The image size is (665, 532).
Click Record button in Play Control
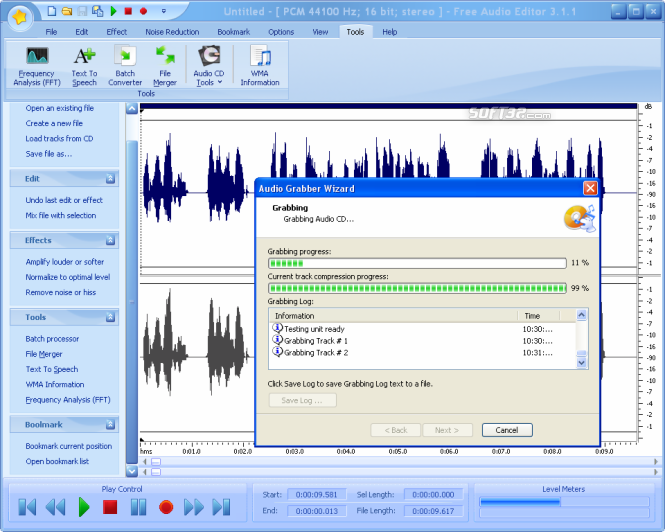(166, 507)
